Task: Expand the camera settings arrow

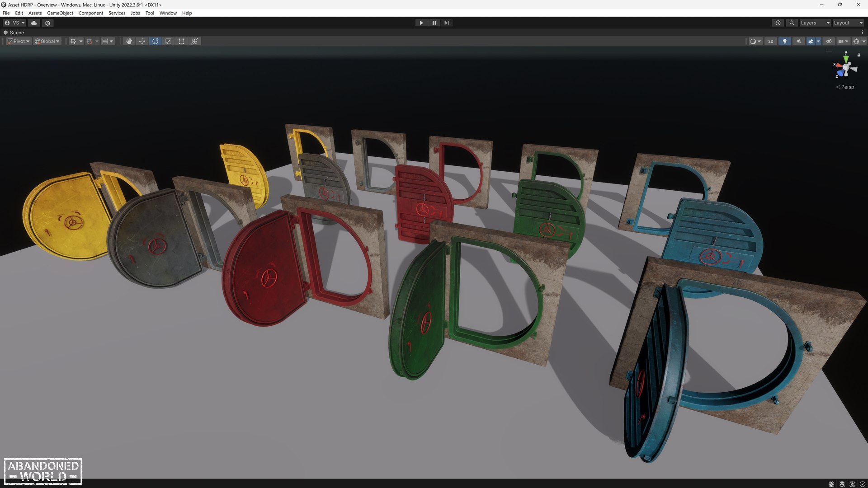Action: coord(847,41)
